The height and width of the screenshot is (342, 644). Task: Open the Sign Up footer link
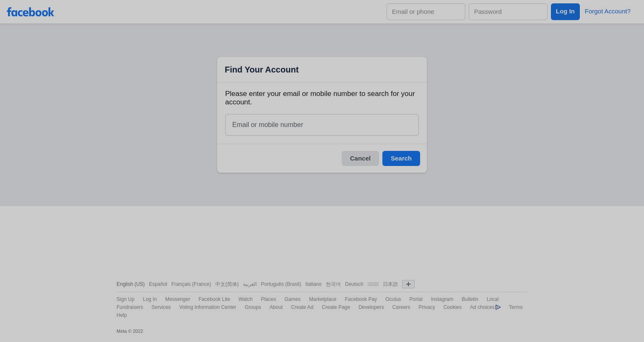click(125, 299)
